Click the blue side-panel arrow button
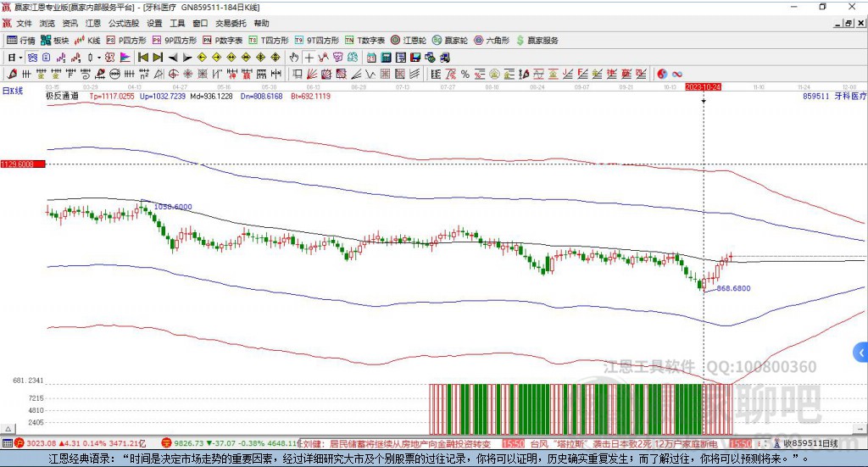868x467 pixels. (x=861, y=352)
